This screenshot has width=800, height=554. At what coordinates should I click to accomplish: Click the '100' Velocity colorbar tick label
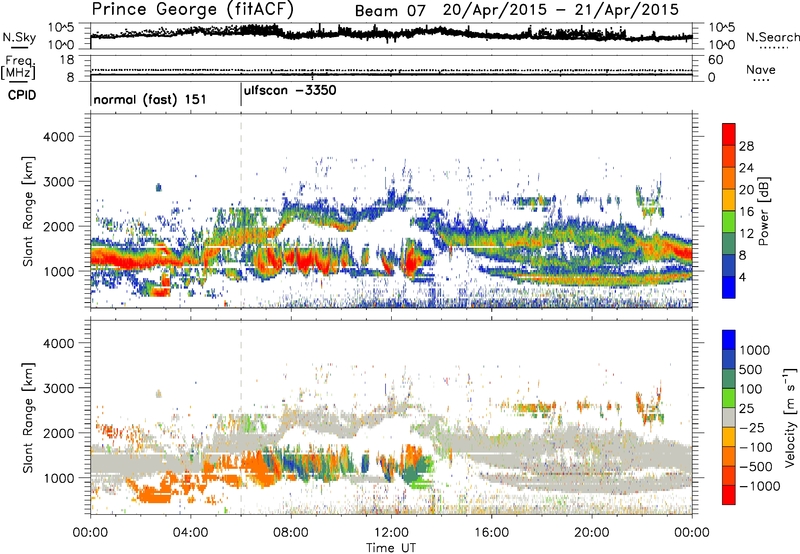click(x=753, y=389)
